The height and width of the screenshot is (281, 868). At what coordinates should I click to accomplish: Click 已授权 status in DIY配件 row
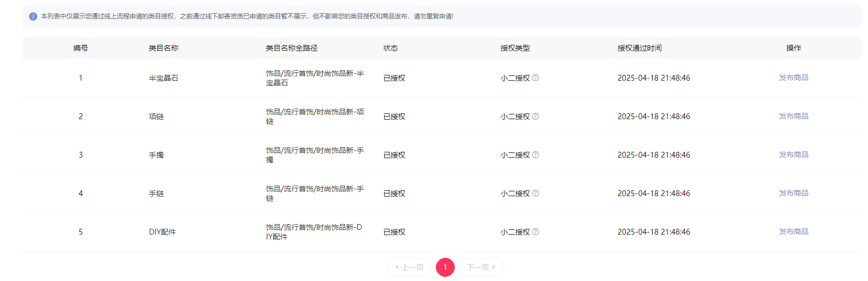coord(394,232)
